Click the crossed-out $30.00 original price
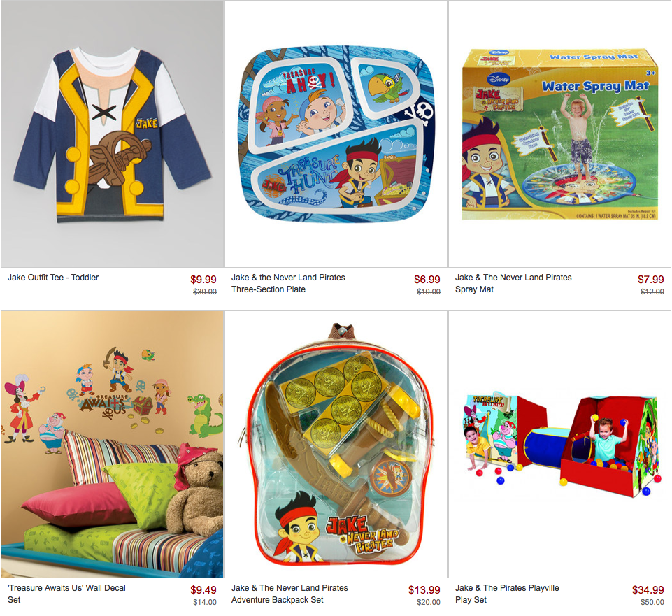The width and height of the screenshot is (672, 616). tap(205, 292)
